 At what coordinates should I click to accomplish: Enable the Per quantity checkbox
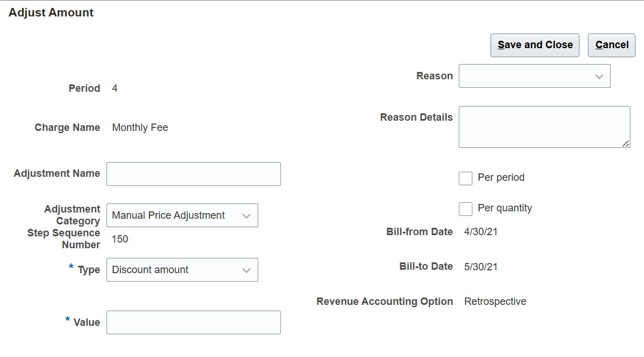[465, 209]
